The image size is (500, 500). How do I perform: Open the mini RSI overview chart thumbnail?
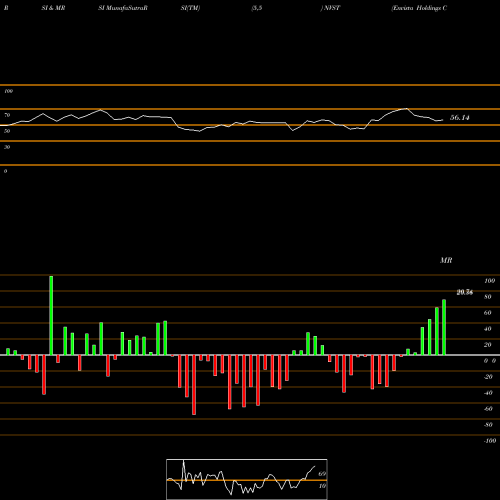247,479
